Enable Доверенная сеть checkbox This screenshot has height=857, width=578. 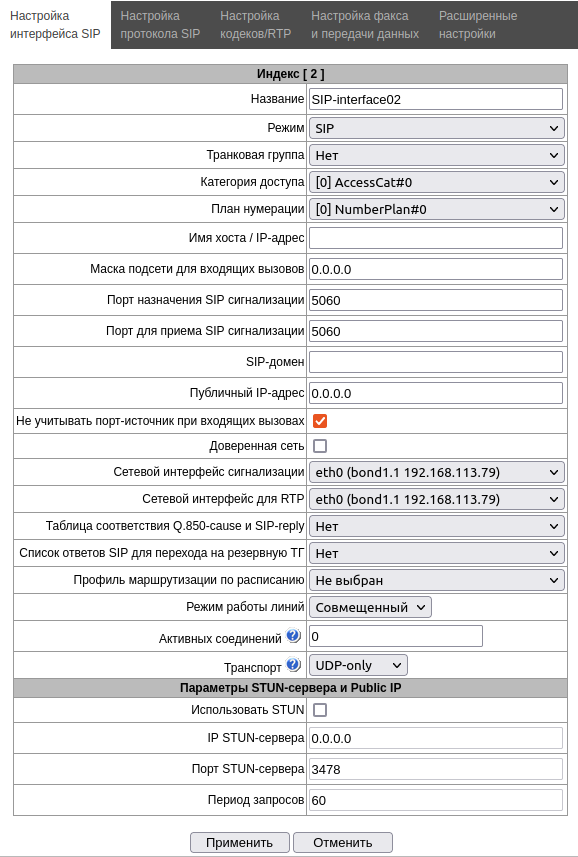[x=320, y=446]
